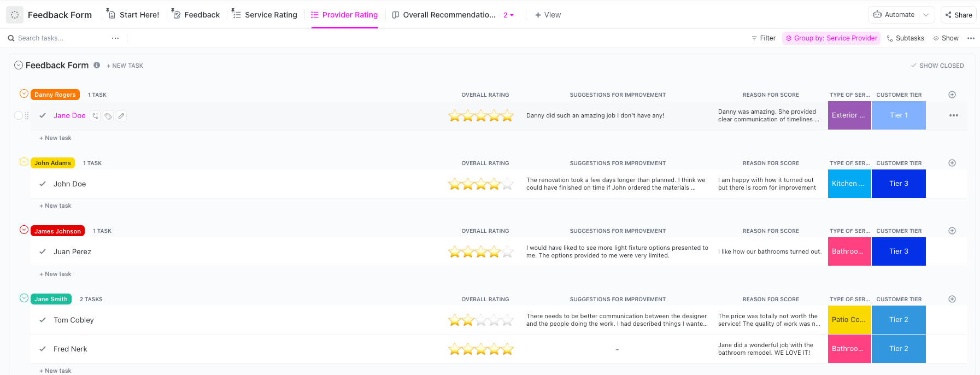
Task: Click the pencil rename icon for Jane Doe
Action: pos(121,116)
